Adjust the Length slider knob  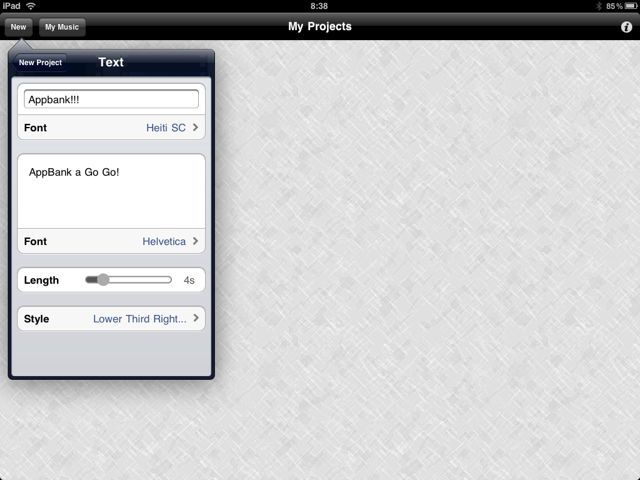103,280
